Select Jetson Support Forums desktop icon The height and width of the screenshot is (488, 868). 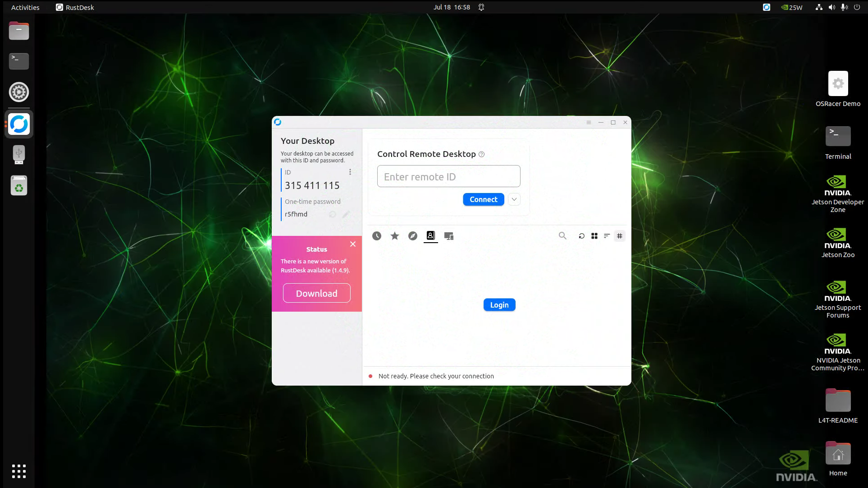click(x=838, y=299)
